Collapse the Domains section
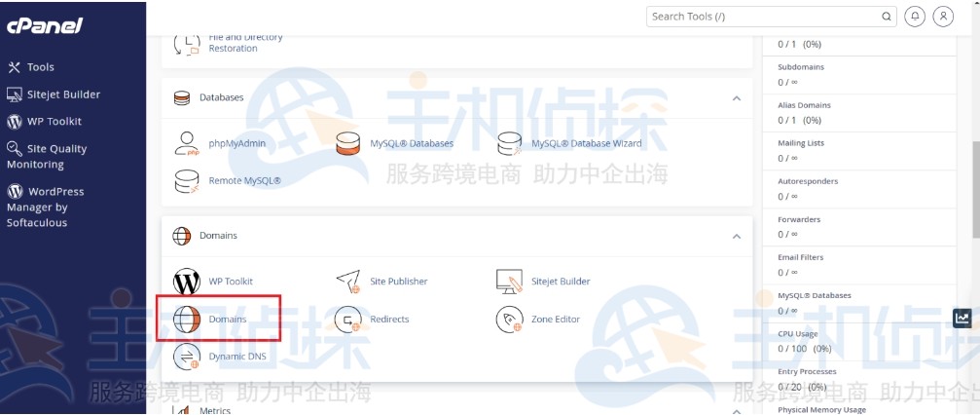980x415 pixels. click(x=737, y=236)
